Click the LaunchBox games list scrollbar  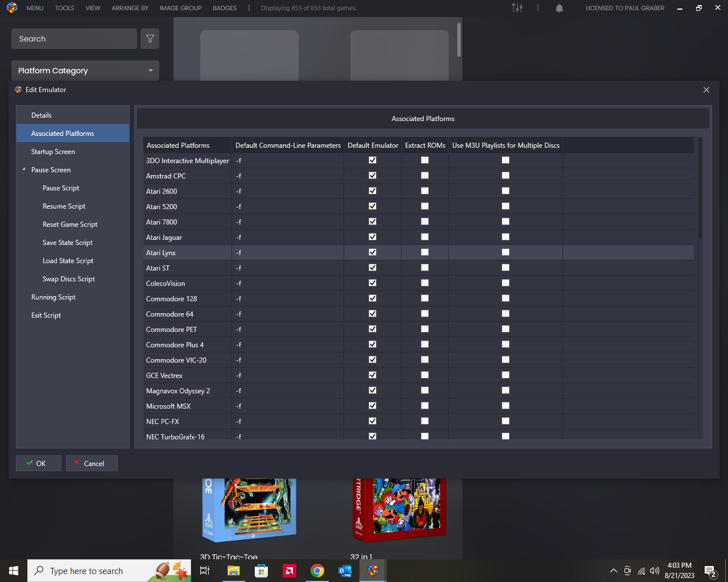pyautogui.click(x=459, y=40)
